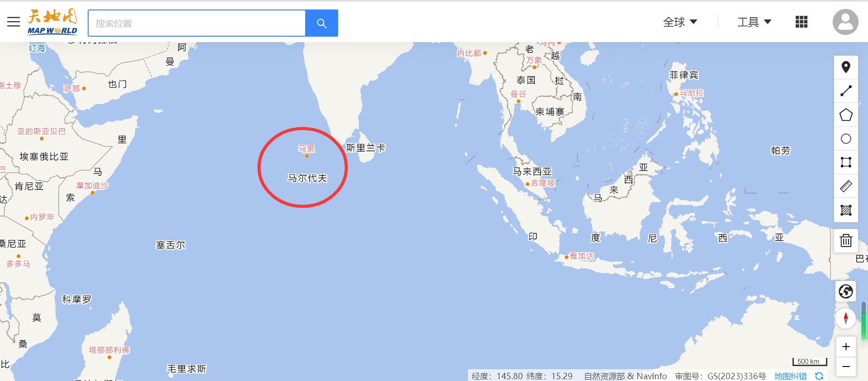Viewport: 868px width, 381px height.
Task: Zoom in with the plus button
Action: pyautogui.click(x=846, y=347)
